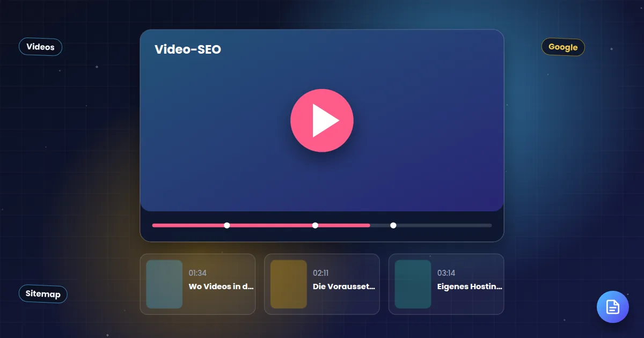
Task: Click the 01:34 timestamp
Action: pyautogui.click(x=197, y=273)
